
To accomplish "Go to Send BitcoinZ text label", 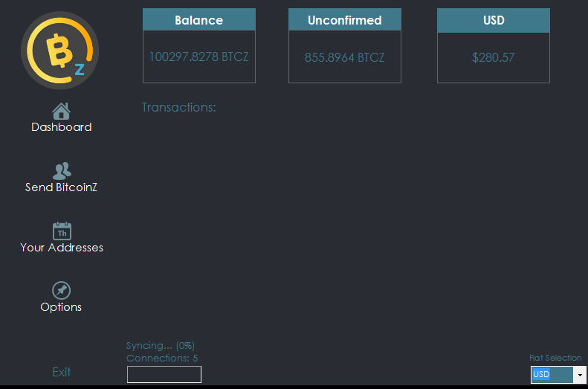I will click(x=62, y=187).
